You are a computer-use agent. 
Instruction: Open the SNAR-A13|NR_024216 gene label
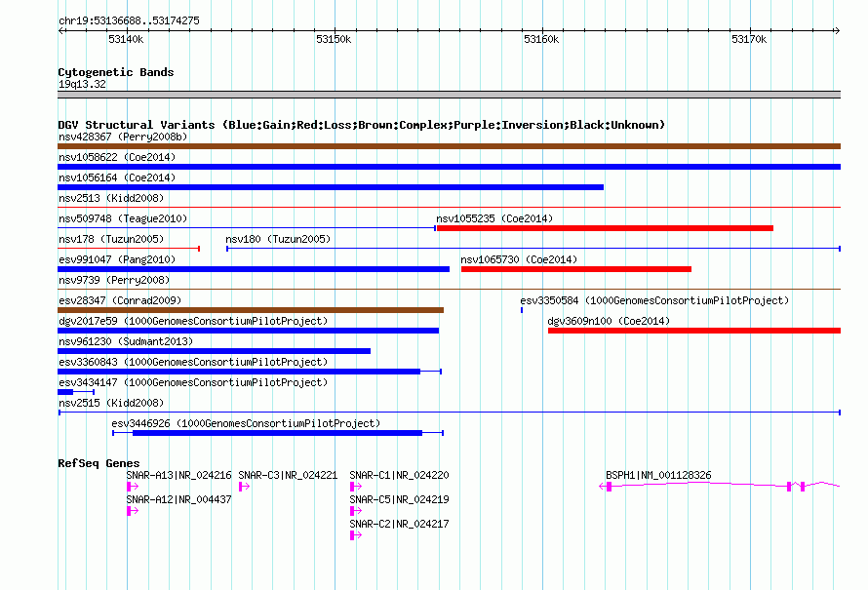(178, 476)
